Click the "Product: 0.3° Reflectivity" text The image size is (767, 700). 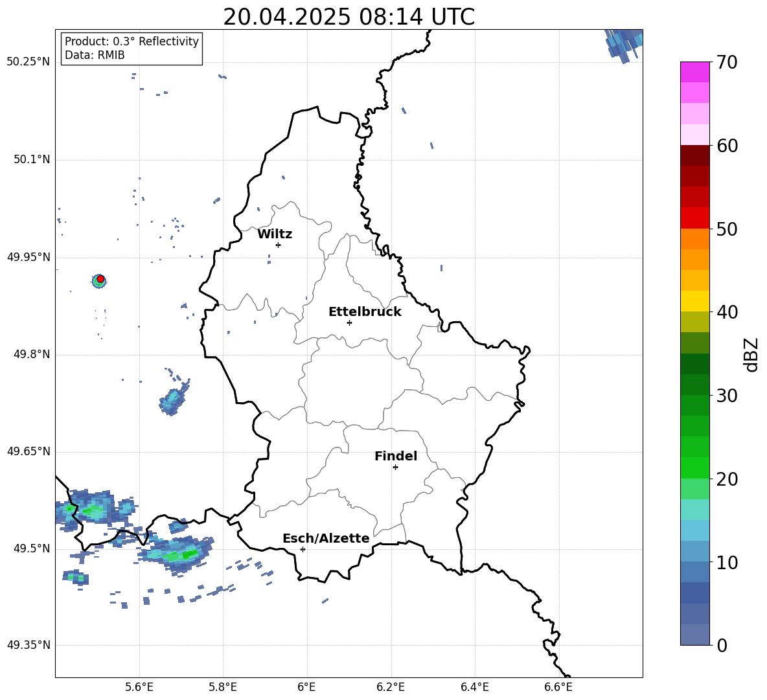(132, 41)
